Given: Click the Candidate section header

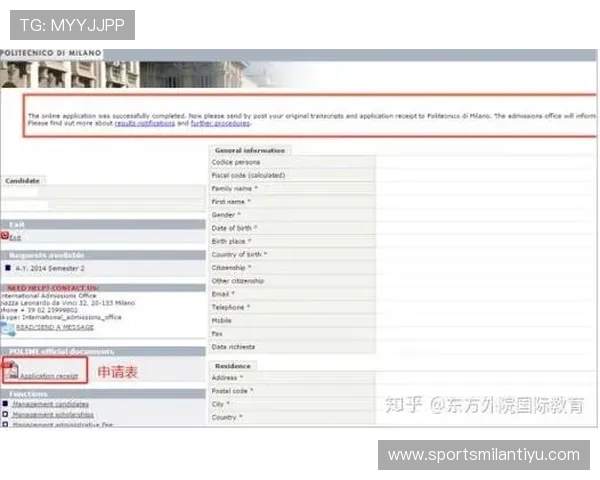Looking at the screenshot, I should coord(23,181).
